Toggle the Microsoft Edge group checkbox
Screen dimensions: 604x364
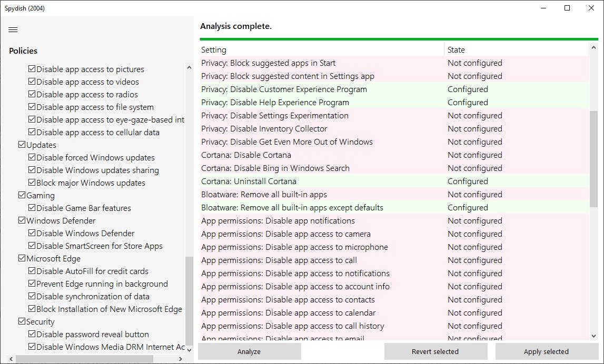(22, 259)
